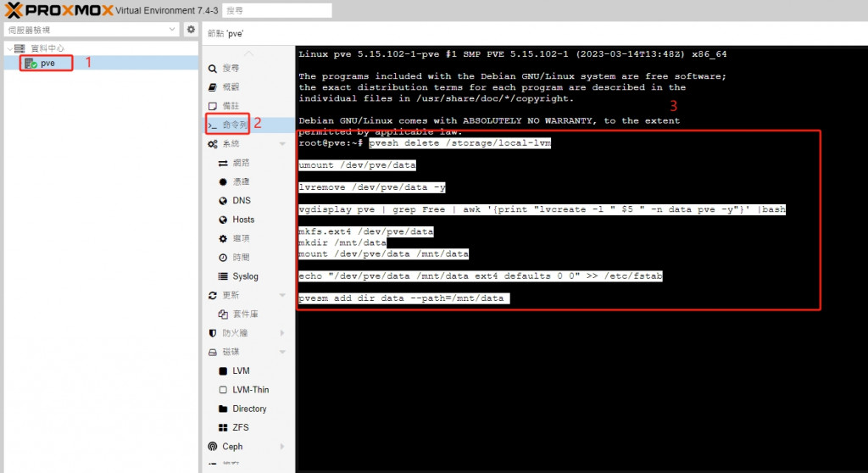Click the globe icon beside Hosts

tap(223, 220)
